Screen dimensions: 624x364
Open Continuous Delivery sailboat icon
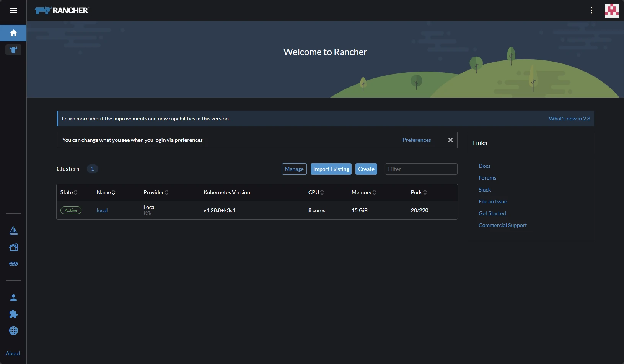(x=13, y=231)
